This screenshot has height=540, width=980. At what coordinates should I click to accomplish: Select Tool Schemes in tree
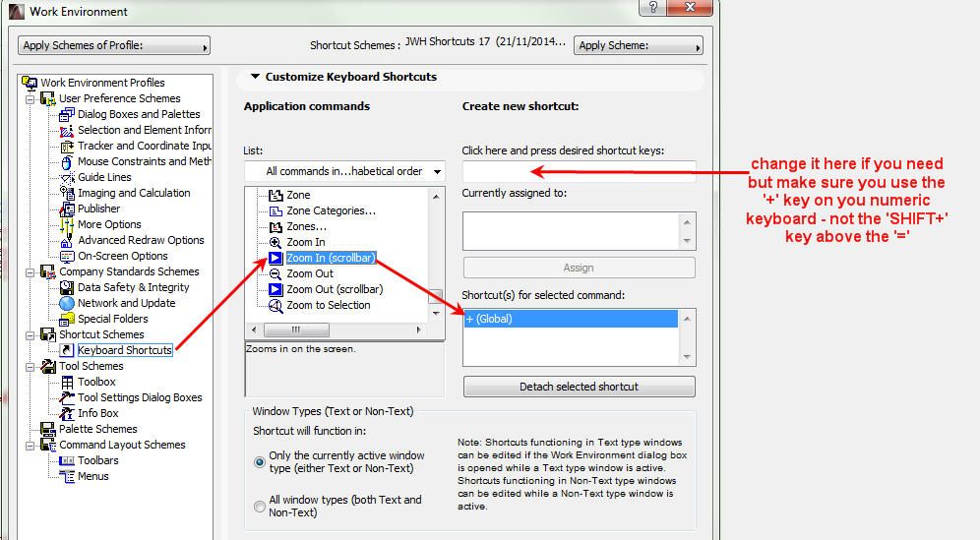pyautogui.click(x=92, y=366)
